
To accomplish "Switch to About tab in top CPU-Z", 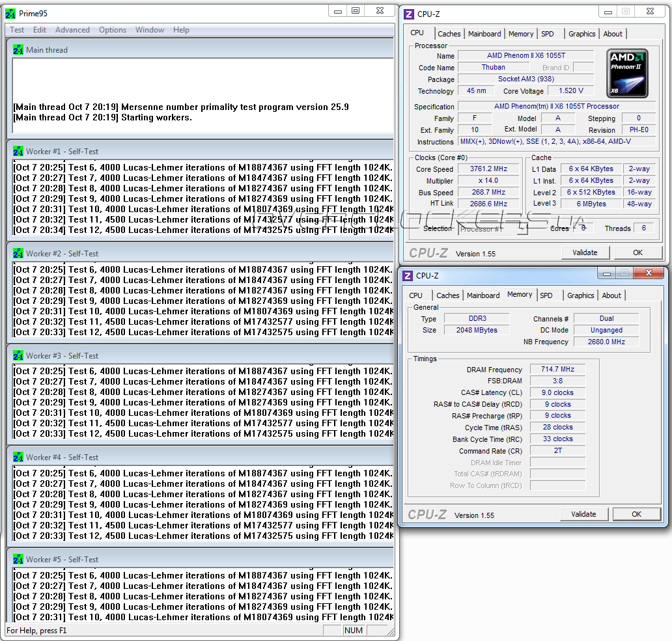I will tap(613, 34).
